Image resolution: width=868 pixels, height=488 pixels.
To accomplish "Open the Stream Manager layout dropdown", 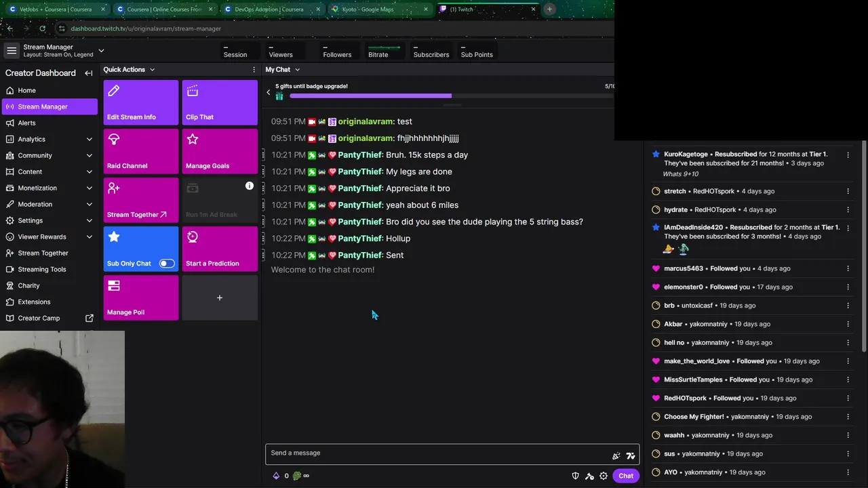I will (x=101, y=51).
